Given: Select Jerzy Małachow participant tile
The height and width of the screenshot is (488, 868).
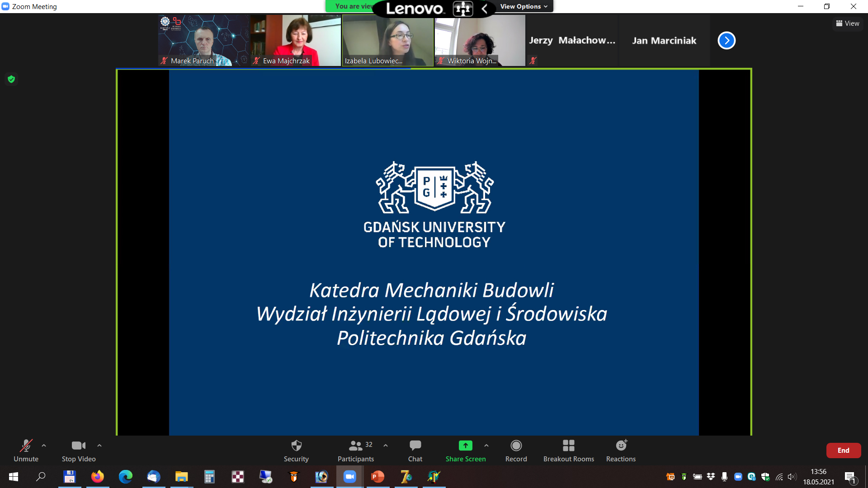Looking at the screenshot, I should (572, 40).
